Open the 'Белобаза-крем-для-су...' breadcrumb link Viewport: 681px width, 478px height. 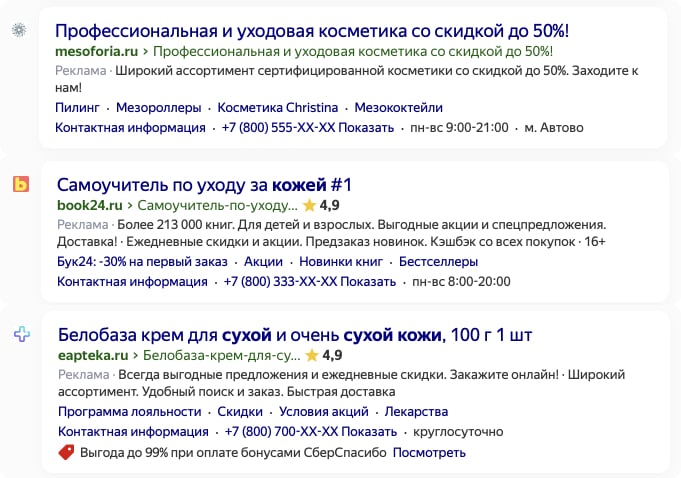(221, 355)
